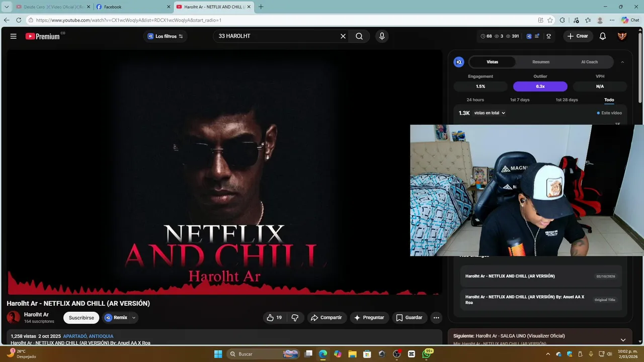
Task: Expand vistas en total dropdown
Action: pyautogui.click(x=490, y=113)
